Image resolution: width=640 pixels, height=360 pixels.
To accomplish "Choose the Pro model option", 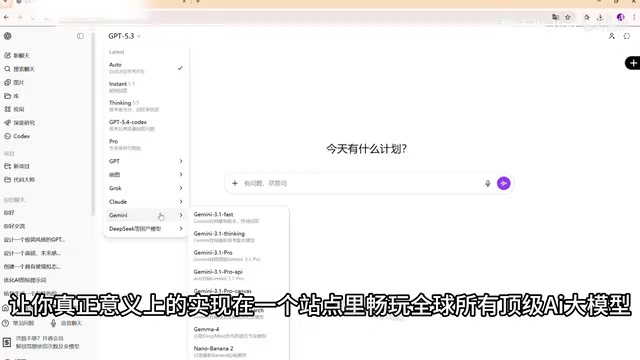I will click(x=146, y=144).
